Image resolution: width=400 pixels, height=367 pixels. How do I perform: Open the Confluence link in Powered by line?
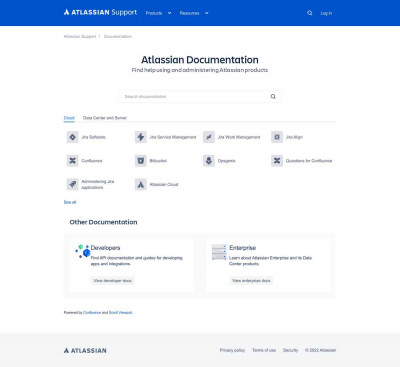[x=92, y=313]
